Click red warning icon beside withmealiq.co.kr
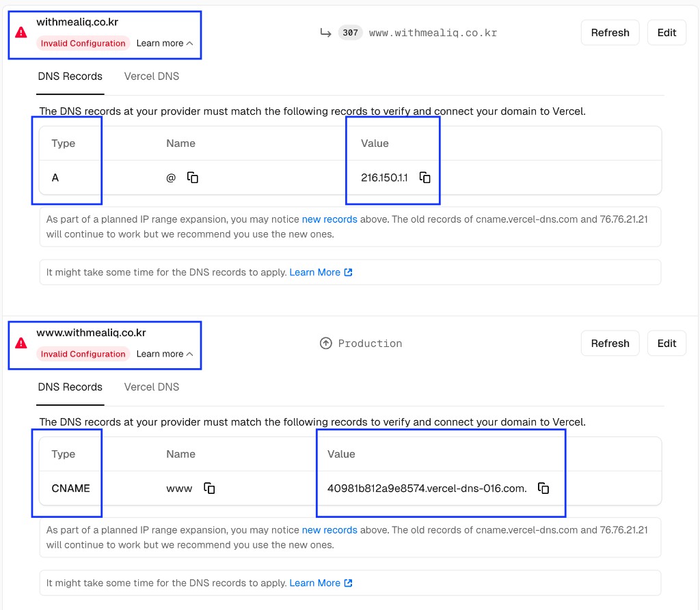The width and height of the screenshot is (700, 610). click(22, 32)
